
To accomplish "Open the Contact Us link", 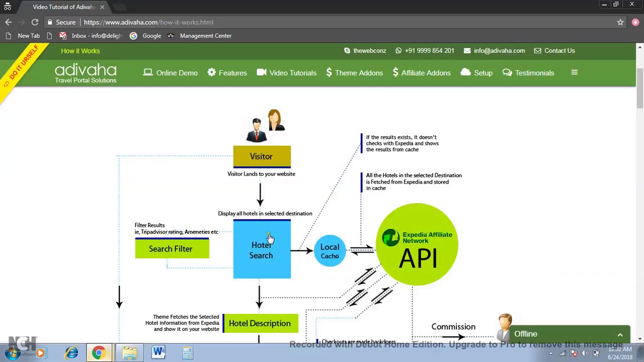I will point(554,51).
